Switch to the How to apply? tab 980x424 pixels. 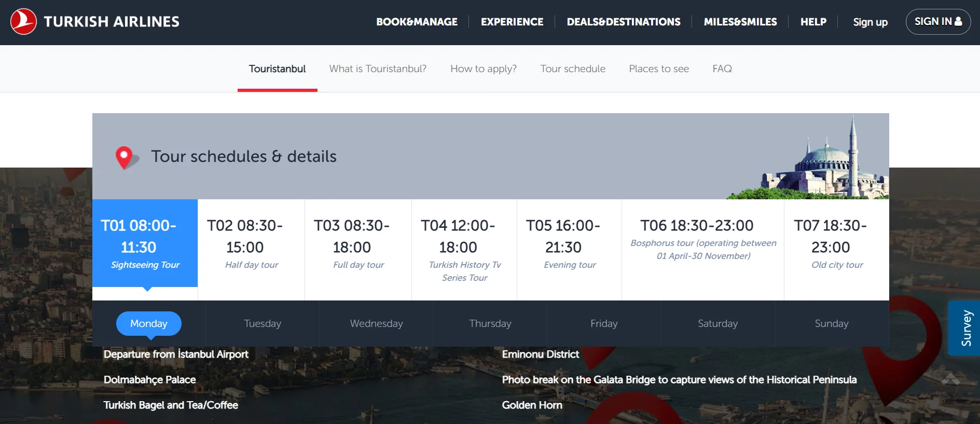[483, 69]
